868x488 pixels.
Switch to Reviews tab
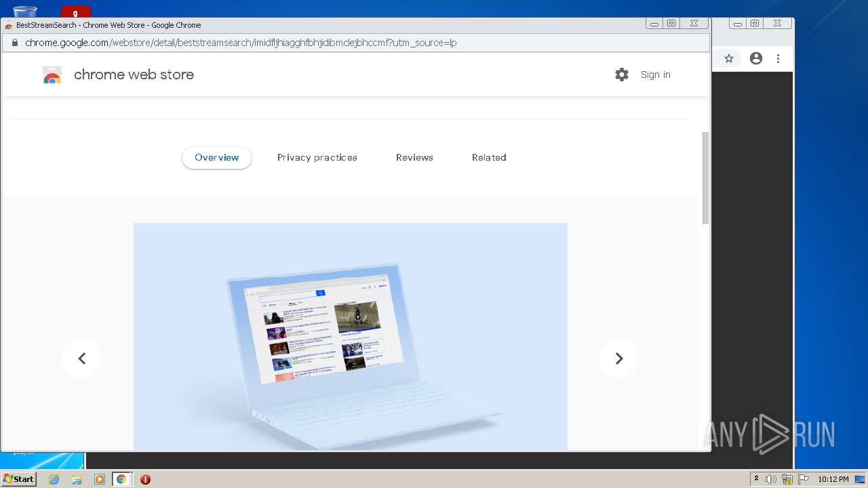click(x=414, y=157)
